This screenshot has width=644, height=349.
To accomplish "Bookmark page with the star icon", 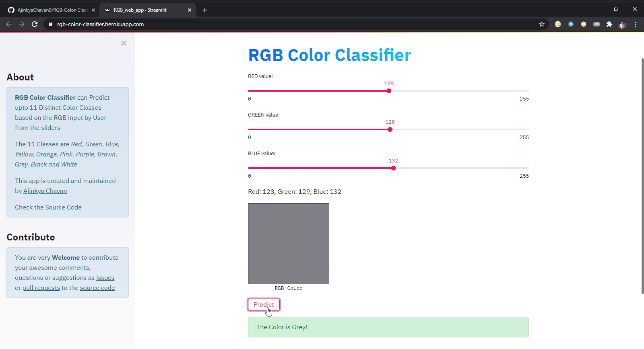I will pos(542,24).
